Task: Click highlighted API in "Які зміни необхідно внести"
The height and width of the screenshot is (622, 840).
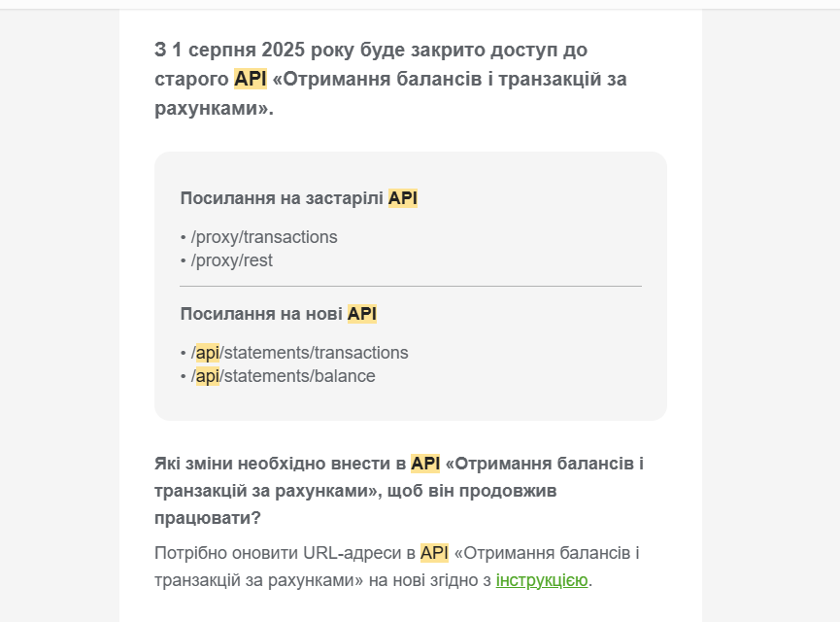Action: [425, 464]
